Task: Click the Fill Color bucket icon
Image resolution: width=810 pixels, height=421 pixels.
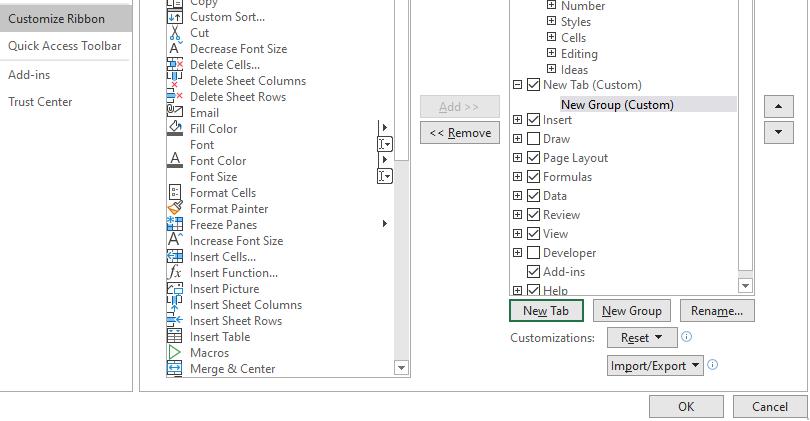Action: (175, 128)
